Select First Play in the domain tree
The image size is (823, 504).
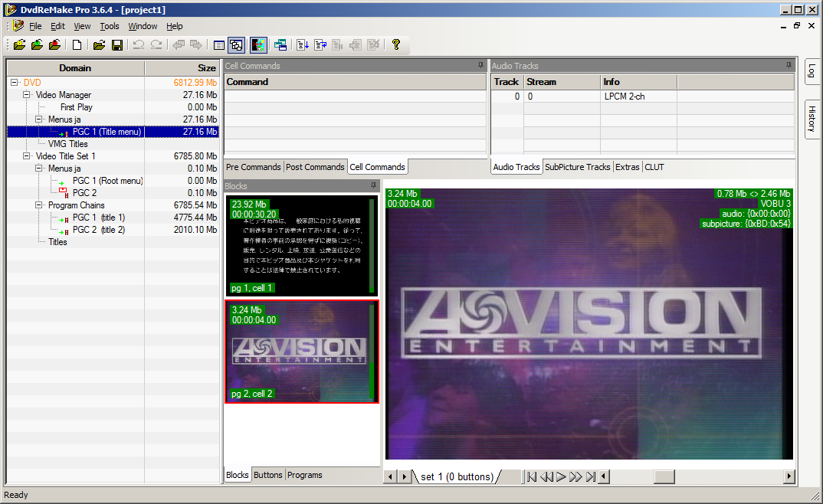coord(77,107)
